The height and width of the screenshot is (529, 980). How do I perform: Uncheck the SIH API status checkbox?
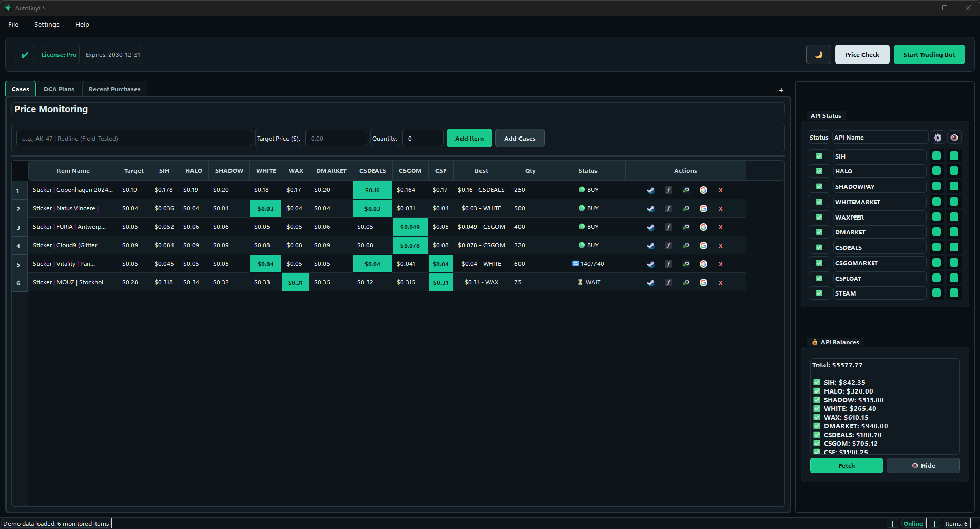pos(819,156)
